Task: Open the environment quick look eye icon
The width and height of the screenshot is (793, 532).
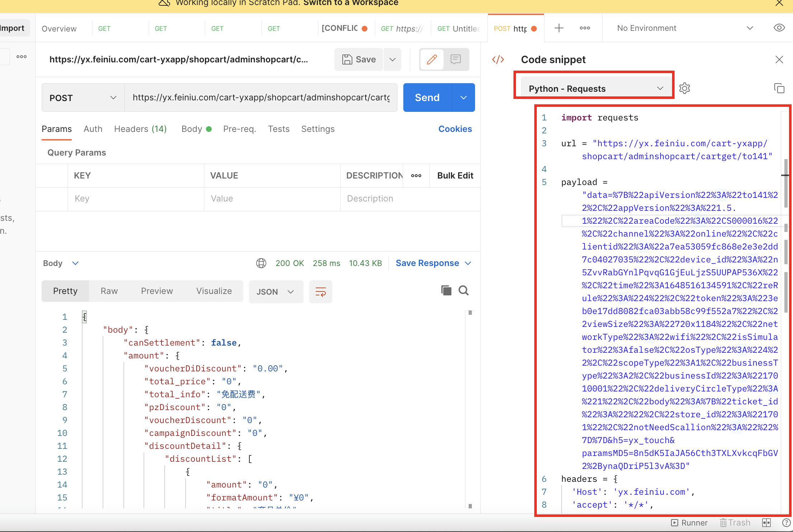Action: tap(779, 28)
